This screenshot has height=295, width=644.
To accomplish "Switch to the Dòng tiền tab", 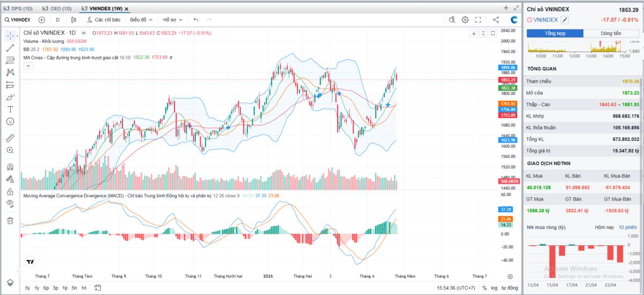I will point(611,33).
